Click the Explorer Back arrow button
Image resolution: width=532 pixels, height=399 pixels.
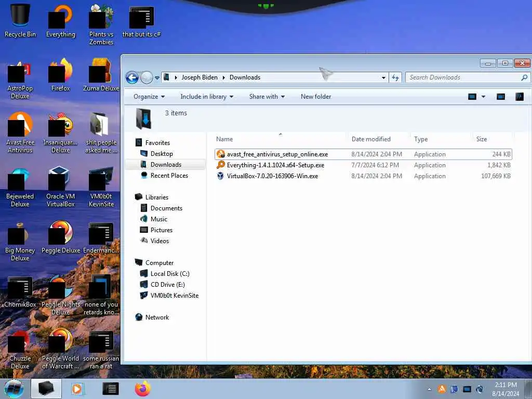132,77
